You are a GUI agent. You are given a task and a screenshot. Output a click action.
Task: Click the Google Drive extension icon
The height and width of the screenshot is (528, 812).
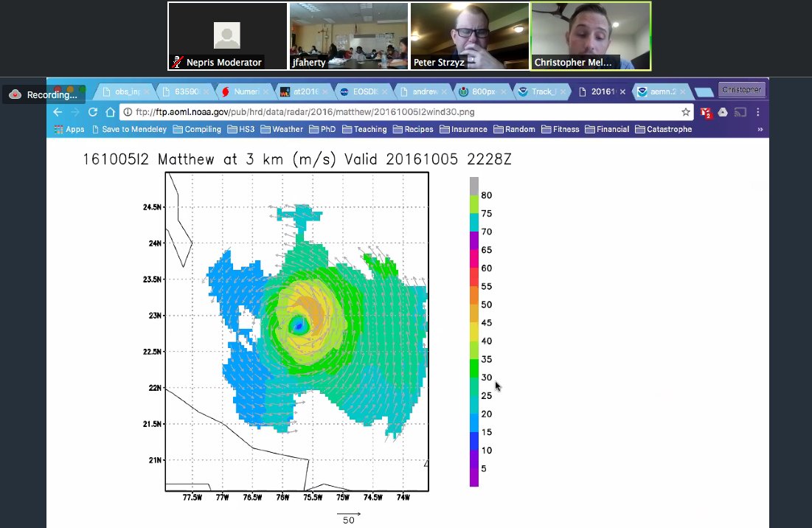pyautogui.click(x=723, y=112)
